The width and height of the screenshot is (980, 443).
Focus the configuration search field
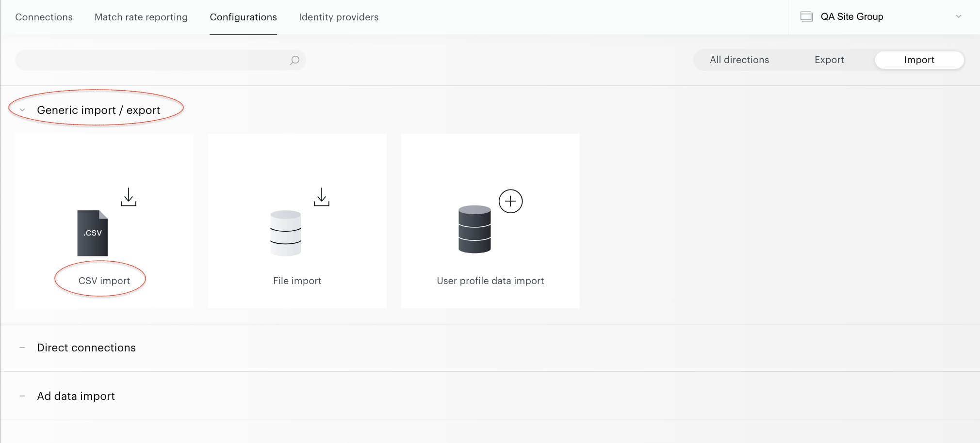[160, 60]
